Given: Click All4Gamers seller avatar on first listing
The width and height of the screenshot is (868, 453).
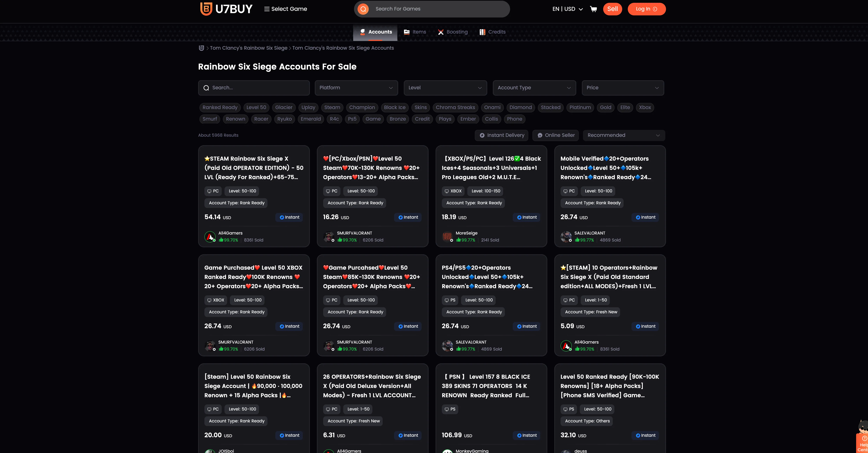Looking at the screenshot, I should (x=210, y=236).
